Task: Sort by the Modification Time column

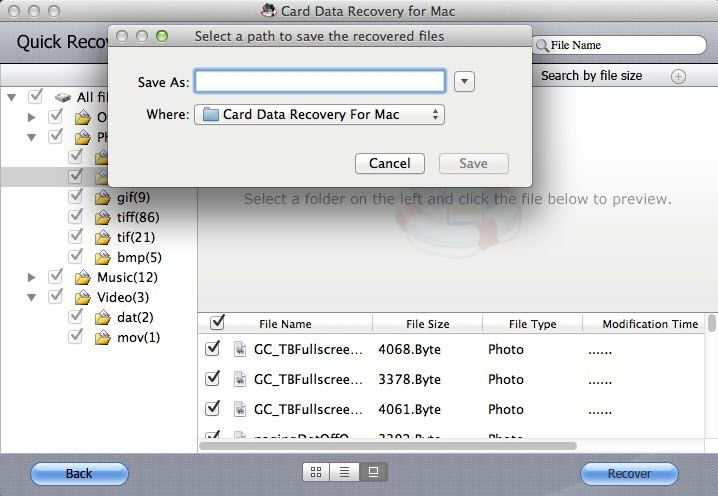Action: point(650,324)
